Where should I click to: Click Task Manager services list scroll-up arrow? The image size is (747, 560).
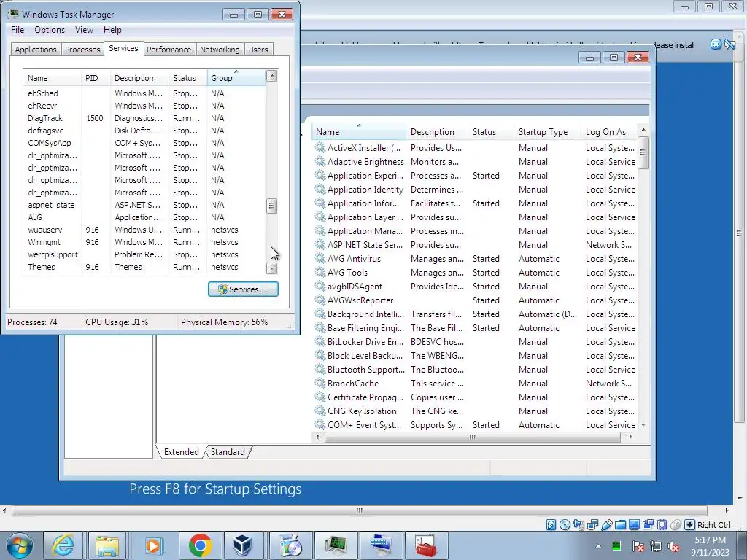[271, 76]
